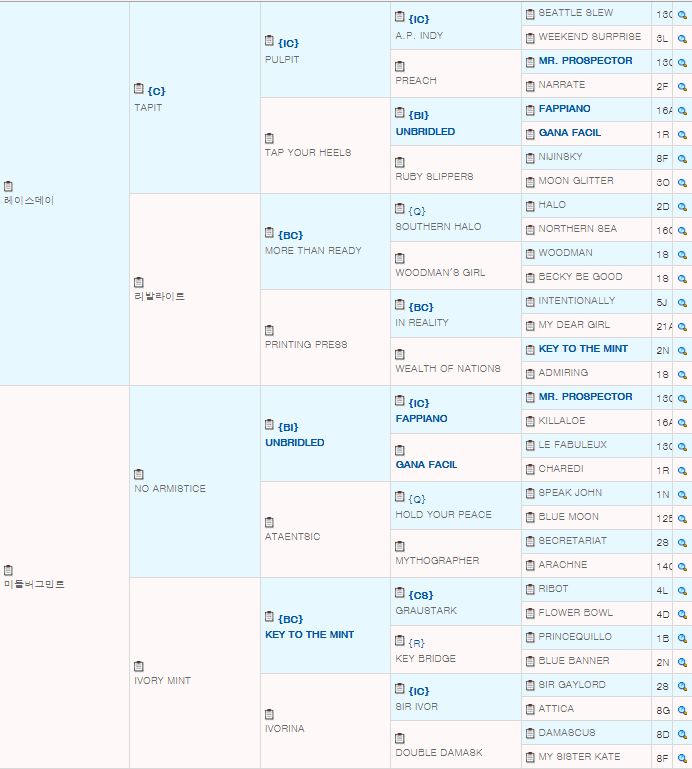This screenshot has width=692, height=769.
Task: Click the FLOWER BOWL ancestor name
Action: point(576,613)
